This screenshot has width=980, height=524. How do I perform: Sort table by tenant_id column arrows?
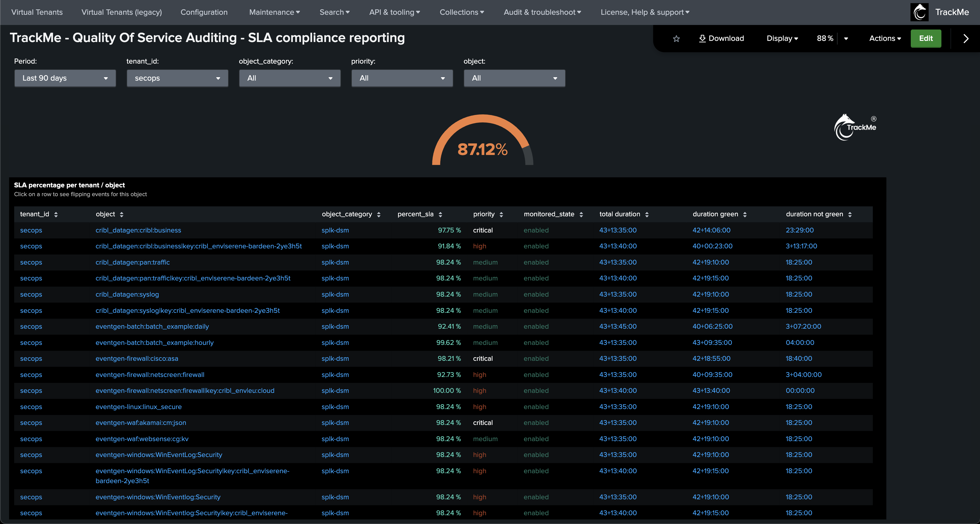[56, 214]
